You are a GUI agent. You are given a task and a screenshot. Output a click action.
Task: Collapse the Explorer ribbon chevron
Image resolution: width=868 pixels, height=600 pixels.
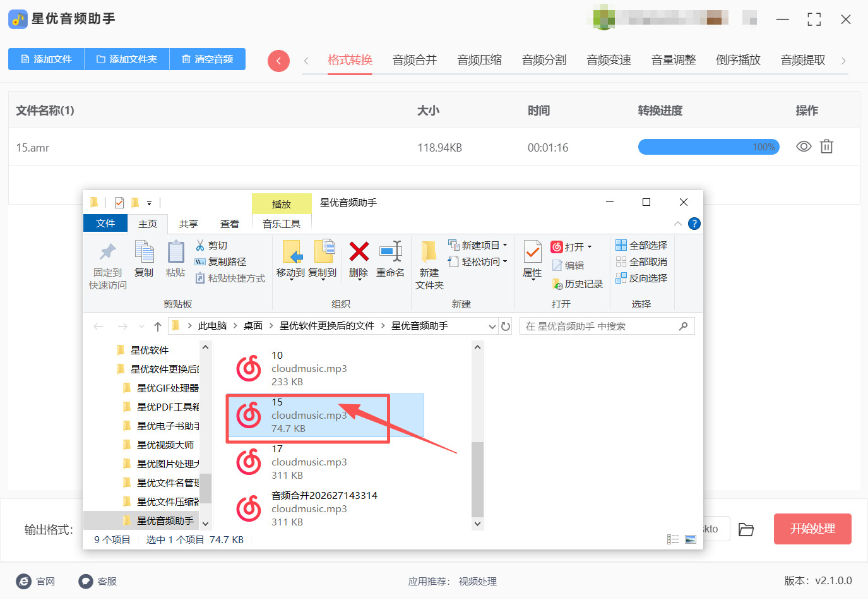(677, 224)
